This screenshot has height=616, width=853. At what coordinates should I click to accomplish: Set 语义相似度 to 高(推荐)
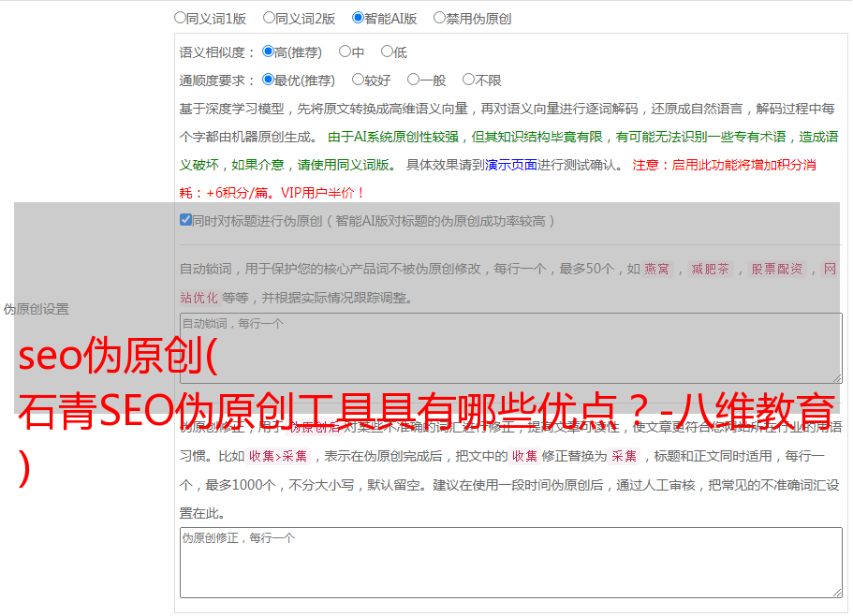tap(268, 51)
